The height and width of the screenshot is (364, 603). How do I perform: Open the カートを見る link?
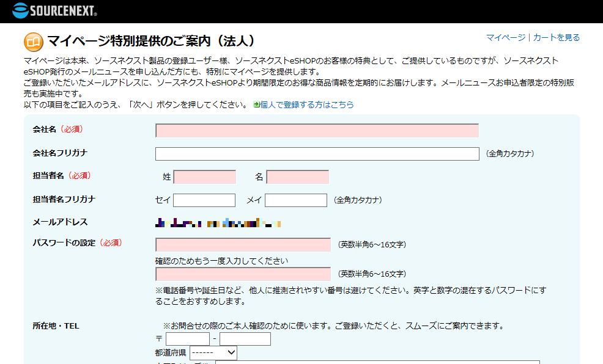[x=556, y=38]
